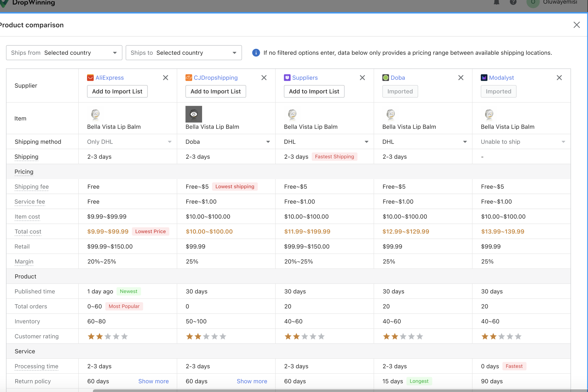Viewport: 588px width, 392px height.
Task: Click the Shipping fee row label
Action: pyautogui.click(x=32, y=187)
